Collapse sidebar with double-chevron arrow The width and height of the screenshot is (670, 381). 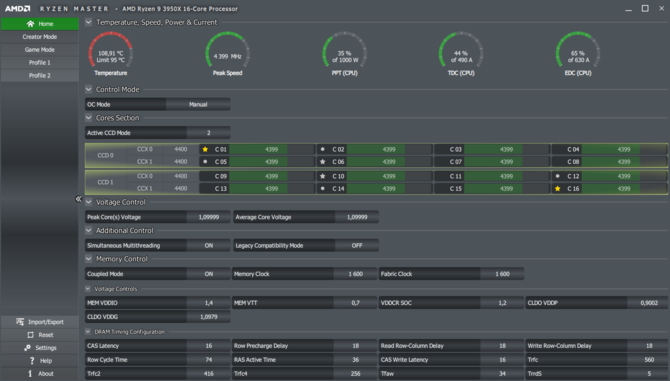click(78, 199)
